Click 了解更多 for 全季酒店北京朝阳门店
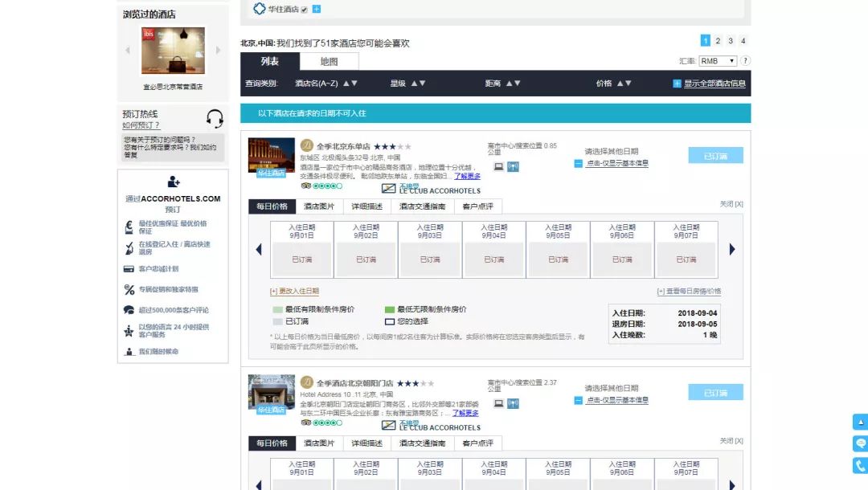868x490 pixels. coord(465,413)
